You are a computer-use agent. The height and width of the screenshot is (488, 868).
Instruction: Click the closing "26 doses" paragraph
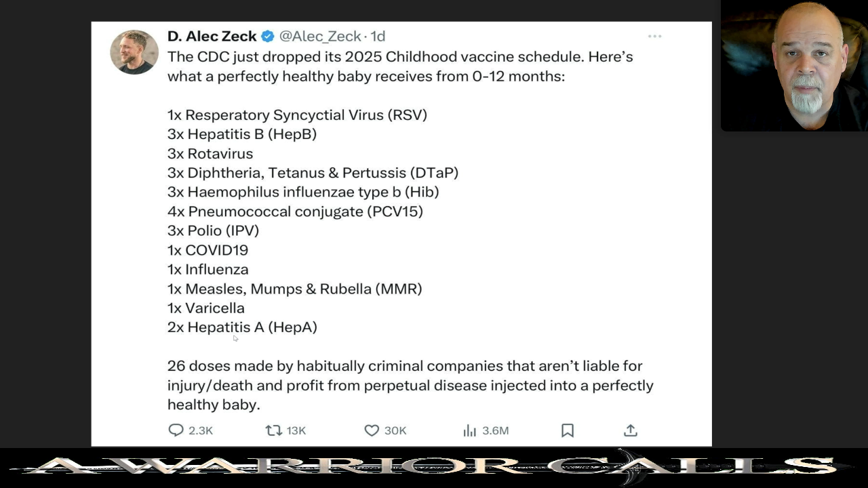410,385
